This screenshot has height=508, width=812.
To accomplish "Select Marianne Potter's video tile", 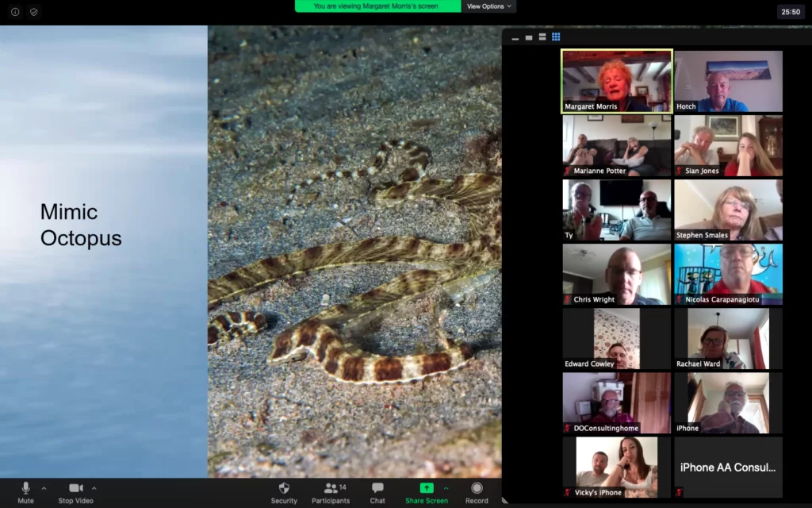I will tap(617, 145).
